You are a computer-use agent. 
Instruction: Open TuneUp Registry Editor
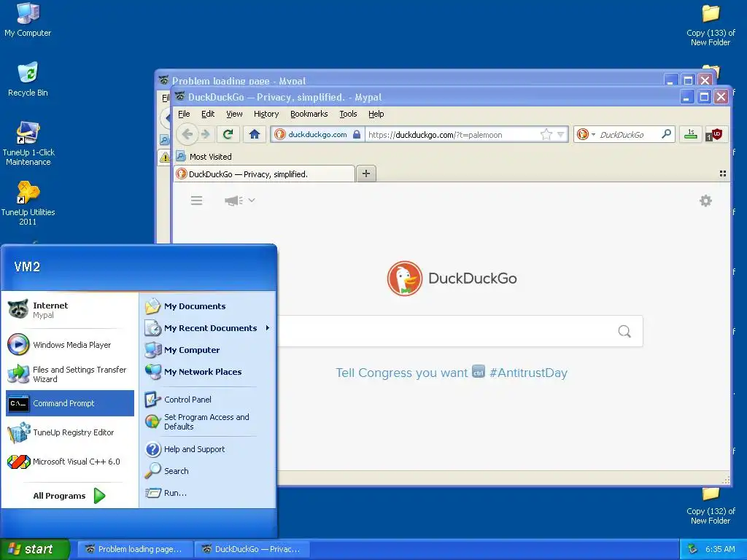click(x=70, y=432)
